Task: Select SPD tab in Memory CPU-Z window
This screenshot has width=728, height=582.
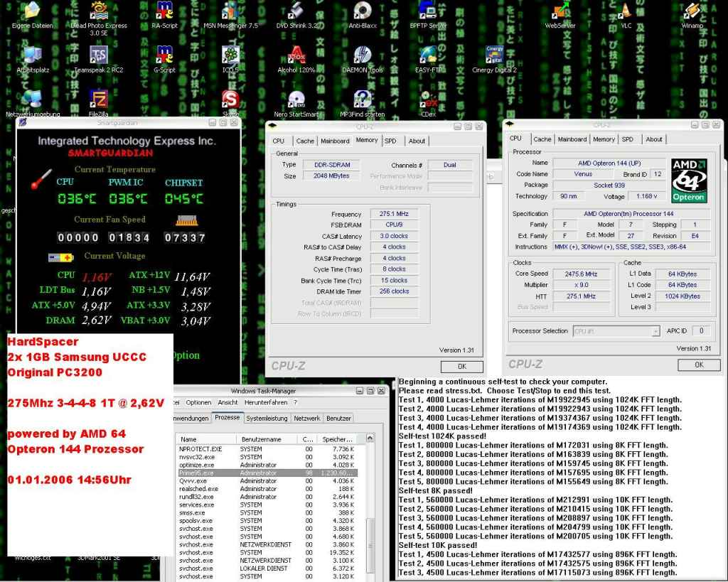Action: pos(390,141)
